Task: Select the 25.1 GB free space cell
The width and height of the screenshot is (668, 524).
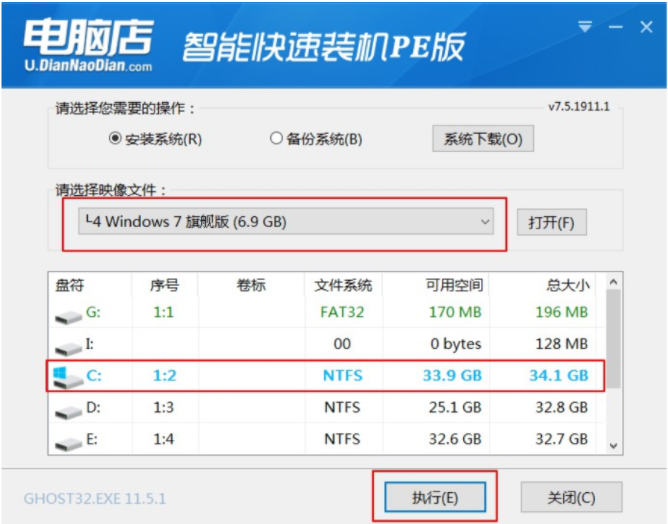Action: tap(455, 407)
